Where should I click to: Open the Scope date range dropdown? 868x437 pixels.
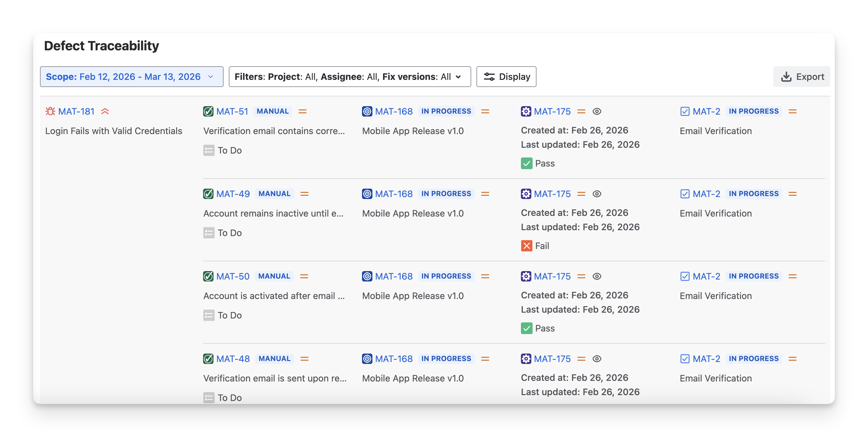tap(131, 76)
